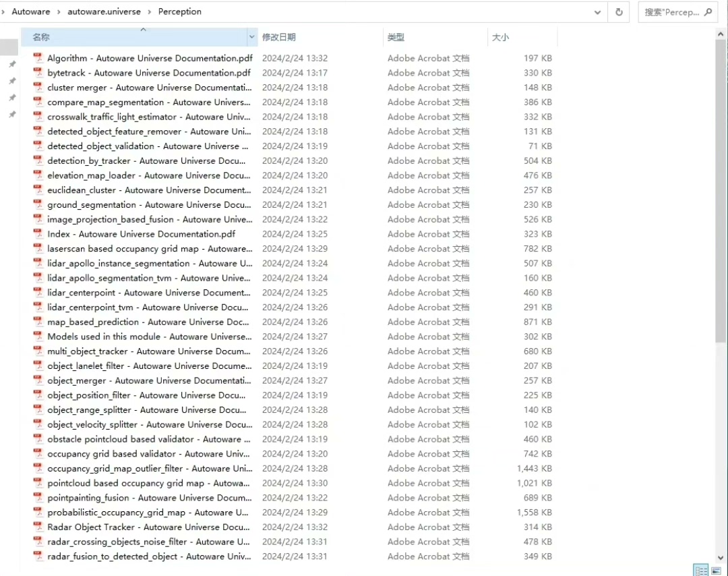Click PDF icon of compare_map_segmentation file
The height and width of the screenshot is (576, 728).
pos(38,102)
